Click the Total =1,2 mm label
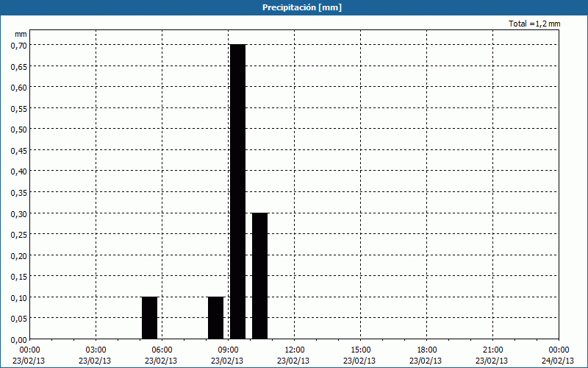Image resolution: width=588 pixels, height=368 pixels. tap(534, 24)
